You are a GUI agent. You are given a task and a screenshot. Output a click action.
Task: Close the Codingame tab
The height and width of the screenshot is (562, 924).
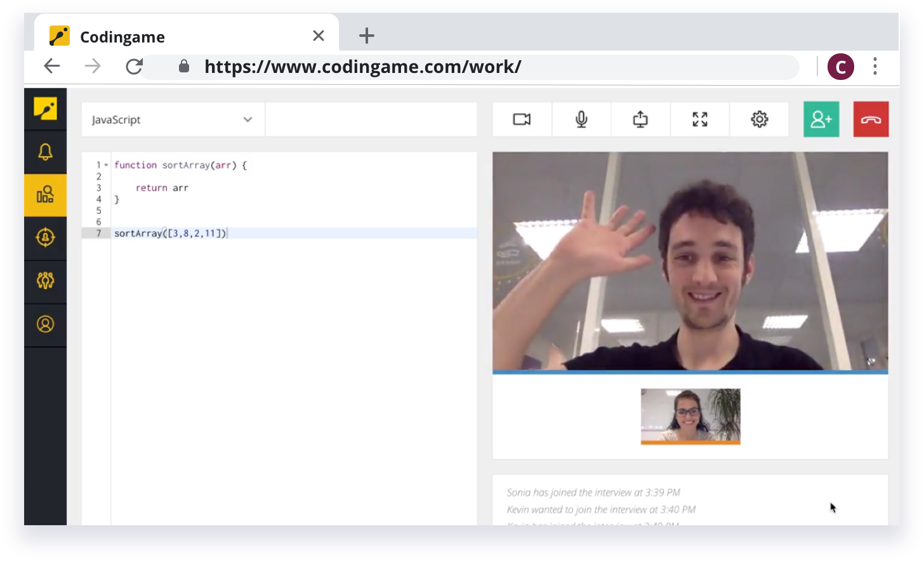(319, 36)
